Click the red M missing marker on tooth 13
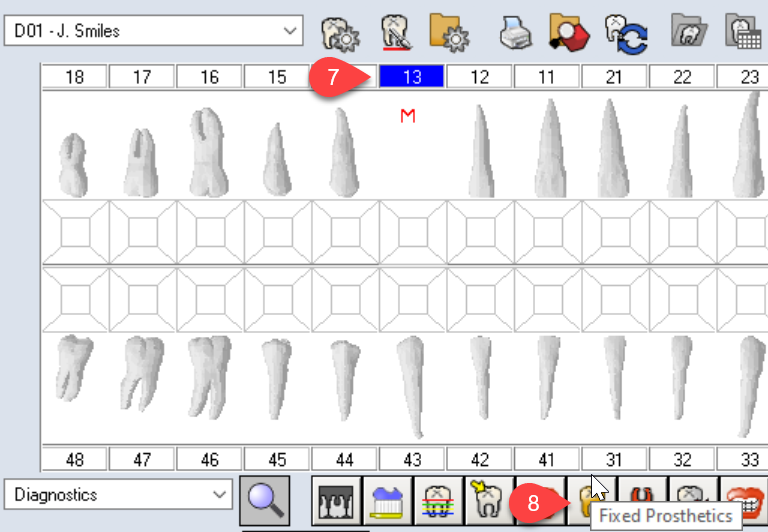Image resolution: width=768 pixels, height=532 pixels. [408, 116]
